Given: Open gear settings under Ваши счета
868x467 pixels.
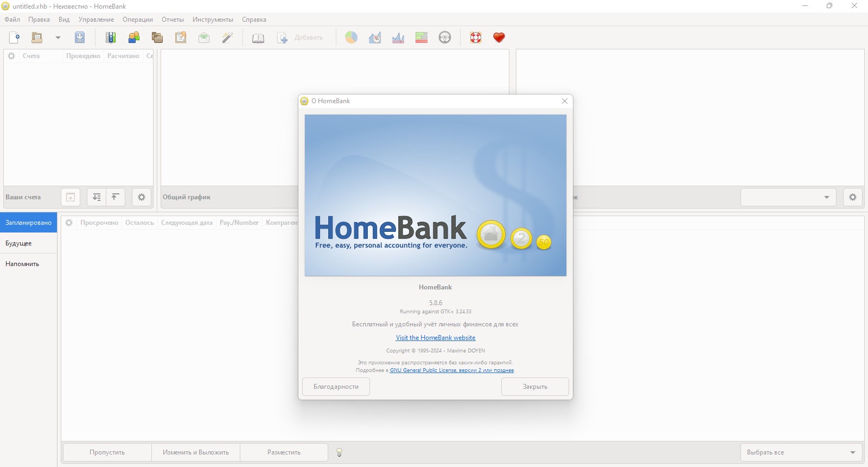Looking at the screenshot, I should point(142,197).
